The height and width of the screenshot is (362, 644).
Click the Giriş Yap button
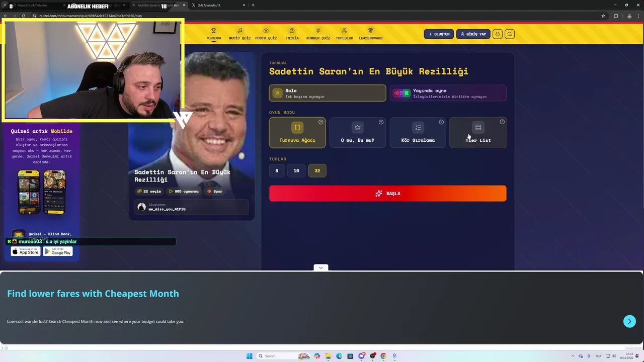point(473,34)
